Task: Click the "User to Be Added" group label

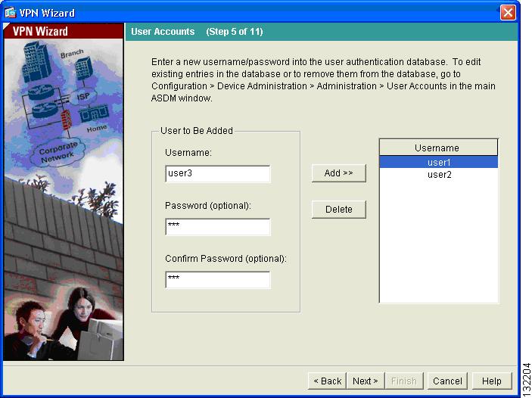Action: point(197,131)
